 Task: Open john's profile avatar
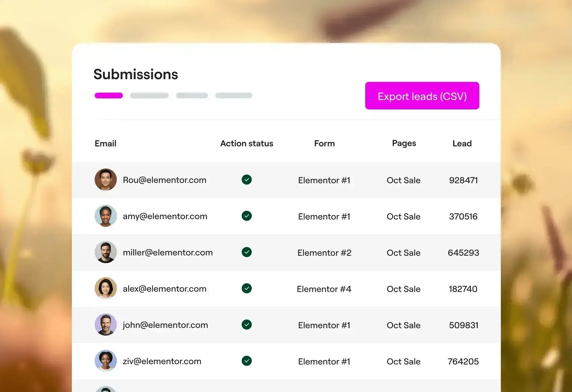(x=106, y=325)
